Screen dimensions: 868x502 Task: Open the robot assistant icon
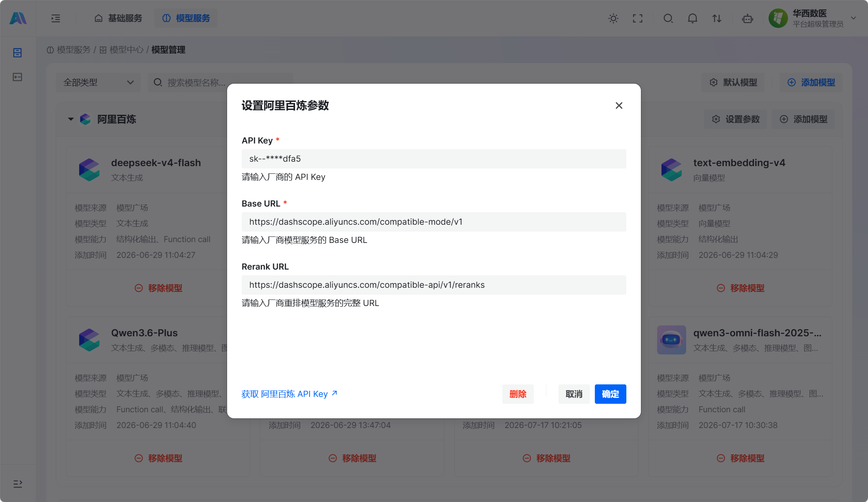pos(748,18)
